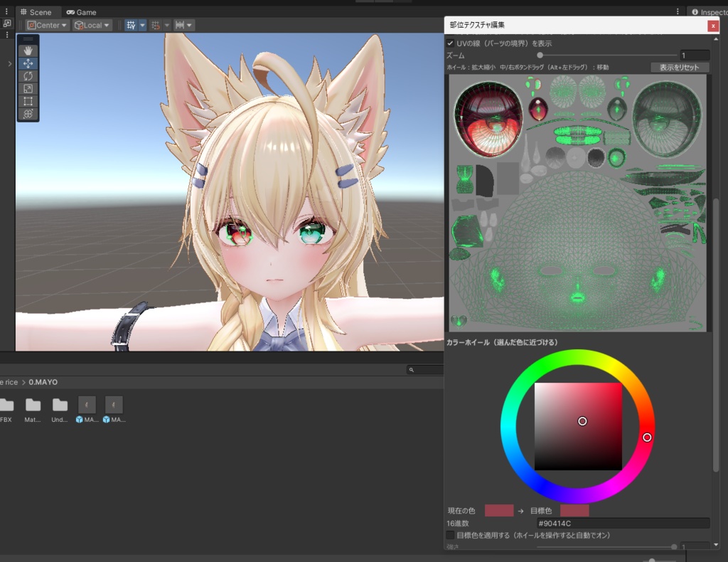Click the Project panel search field
This screenshot has width=728, height=562.
tap(425, 370)
